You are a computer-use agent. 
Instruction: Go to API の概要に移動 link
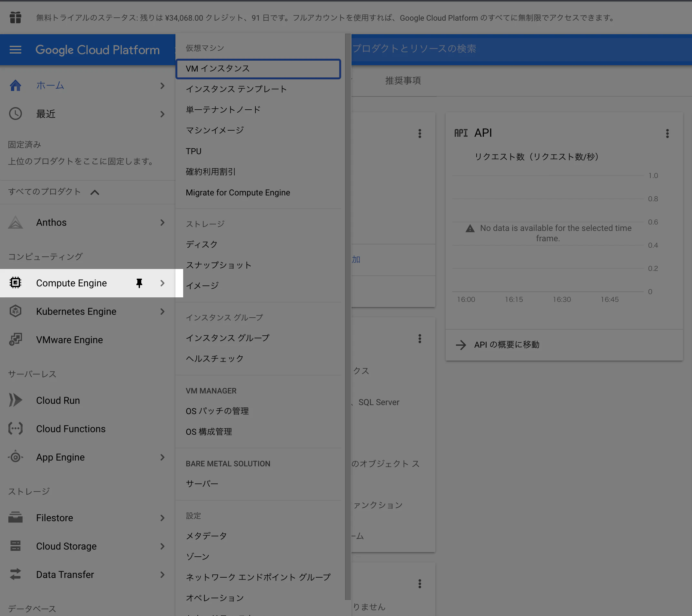tap(507, 345)
